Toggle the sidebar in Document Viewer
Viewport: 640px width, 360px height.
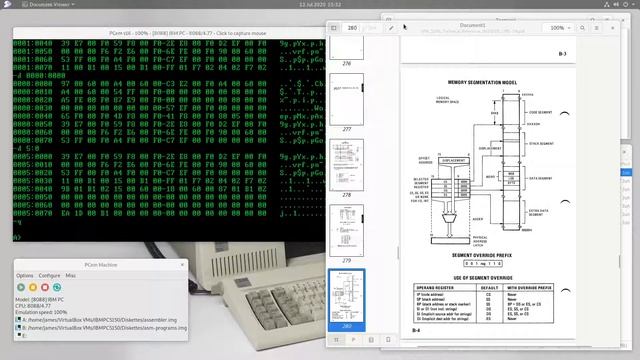click(x=334, y=28)
